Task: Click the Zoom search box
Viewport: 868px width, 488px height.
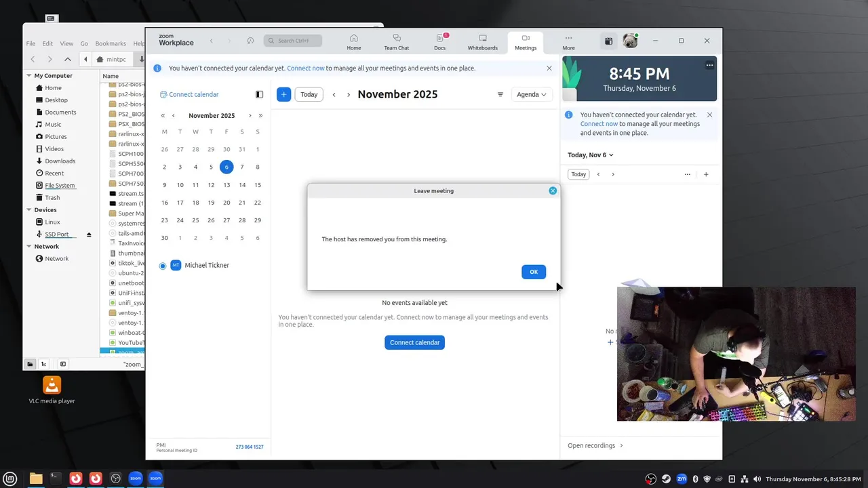Action: pyautogui.click(x=293, y=41)
